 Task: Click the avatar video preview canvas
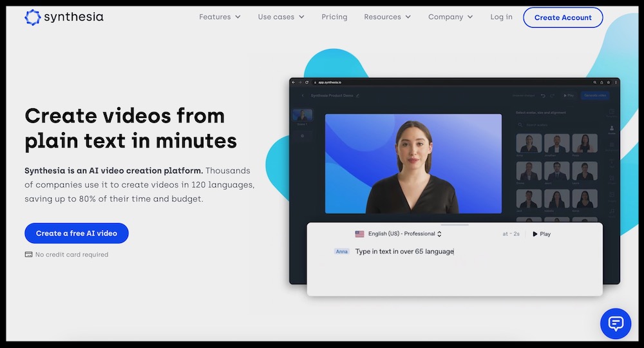click(413, 164)
